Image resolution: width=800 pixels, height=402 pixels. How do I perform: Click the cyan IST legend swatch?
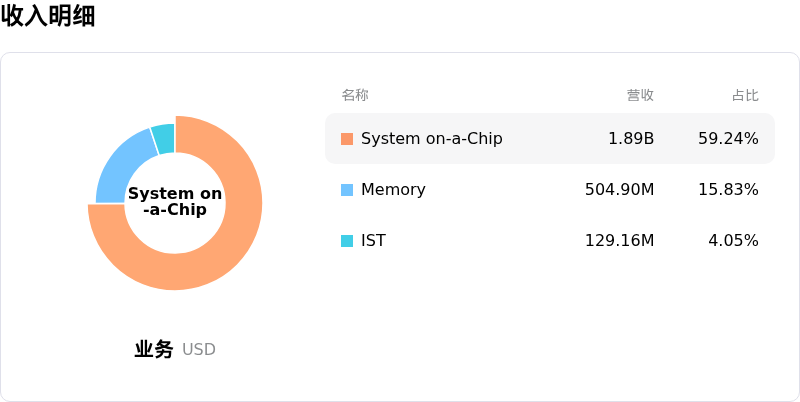347,241
